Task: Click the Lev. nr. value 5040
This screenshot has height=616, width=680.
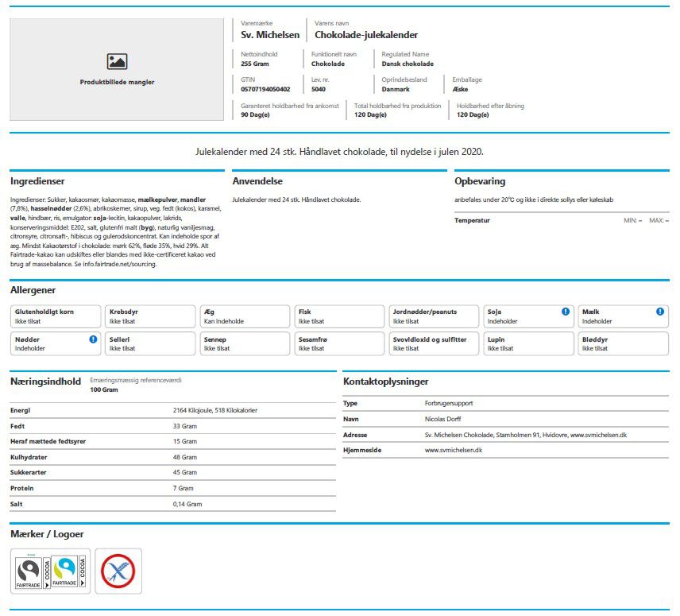Action: (x=319, y=89)
